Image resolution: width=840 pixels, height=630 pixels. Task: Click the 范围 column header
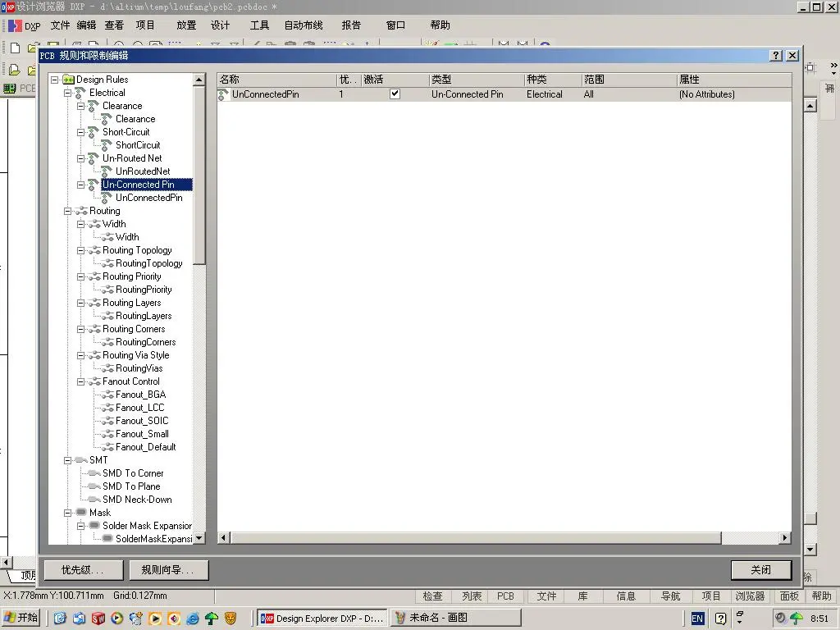[x=629, y=80]
